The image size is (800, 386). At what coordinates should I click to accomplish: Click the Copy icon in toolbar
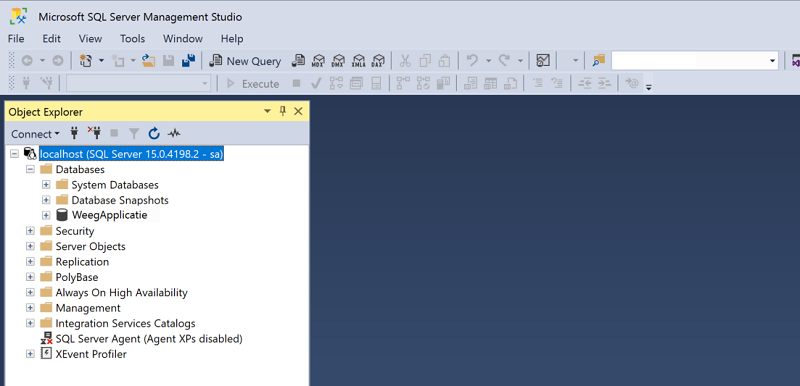[425, 61]
